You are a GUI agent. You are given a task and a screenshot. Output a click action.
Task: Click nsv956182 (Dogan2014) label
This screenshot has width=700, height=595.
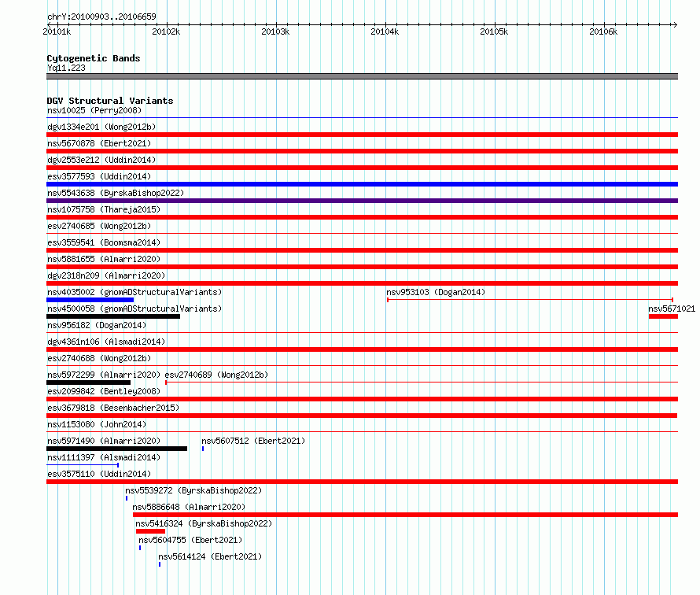coord(97,325)
